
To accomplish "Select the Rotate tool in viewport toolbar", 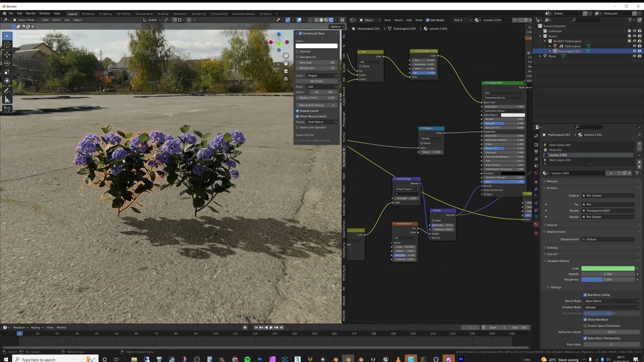I will [7, 63].
